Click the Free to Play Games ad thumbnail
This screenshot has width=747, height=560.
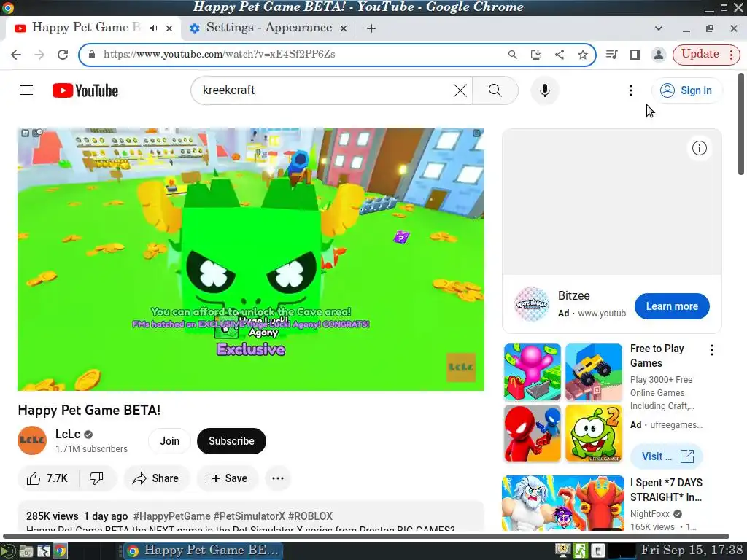[563, 402]
